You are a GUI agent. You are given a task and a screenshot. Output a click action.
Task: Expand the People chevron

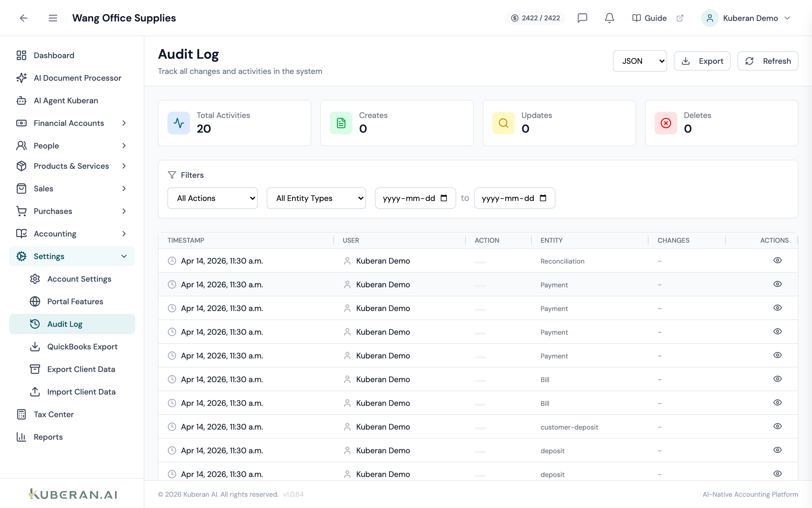click(x=124, y=146)
